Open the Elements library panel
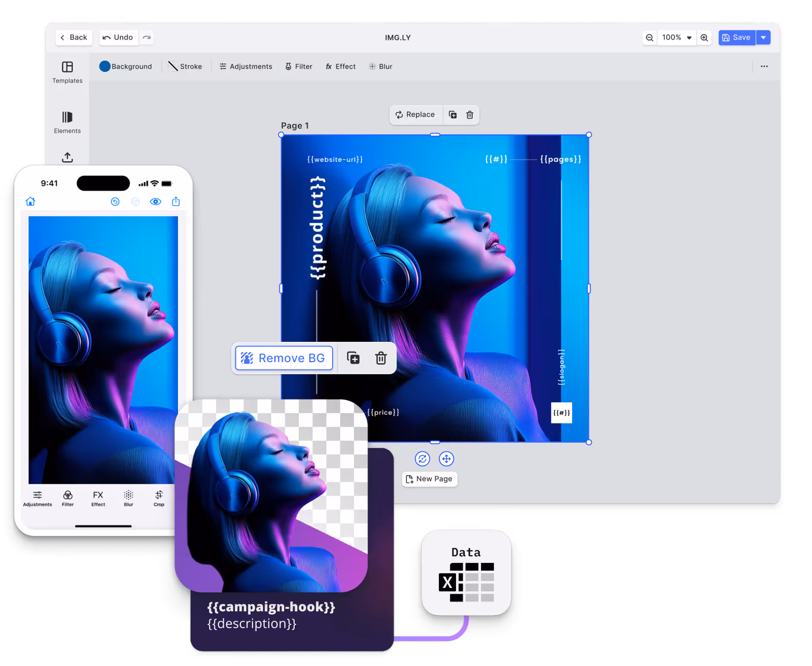812x666 pixels. (x=67, y=123)
